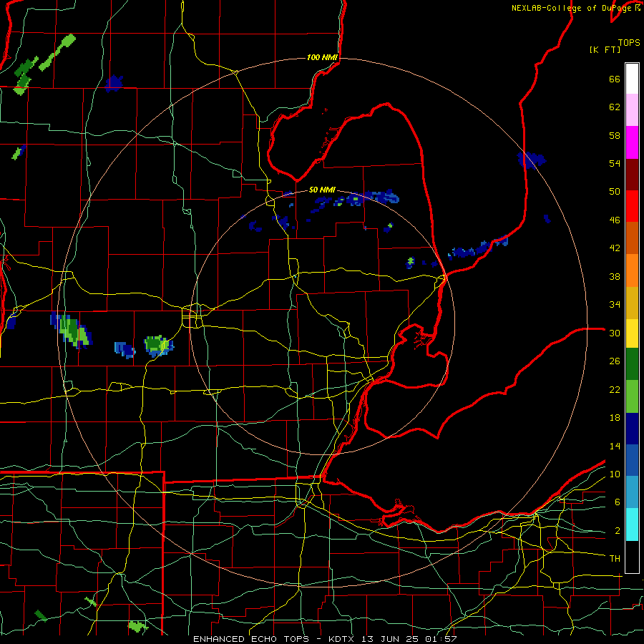Click the cyan legend color swatch
644x644 pixels.
point(632,525)
